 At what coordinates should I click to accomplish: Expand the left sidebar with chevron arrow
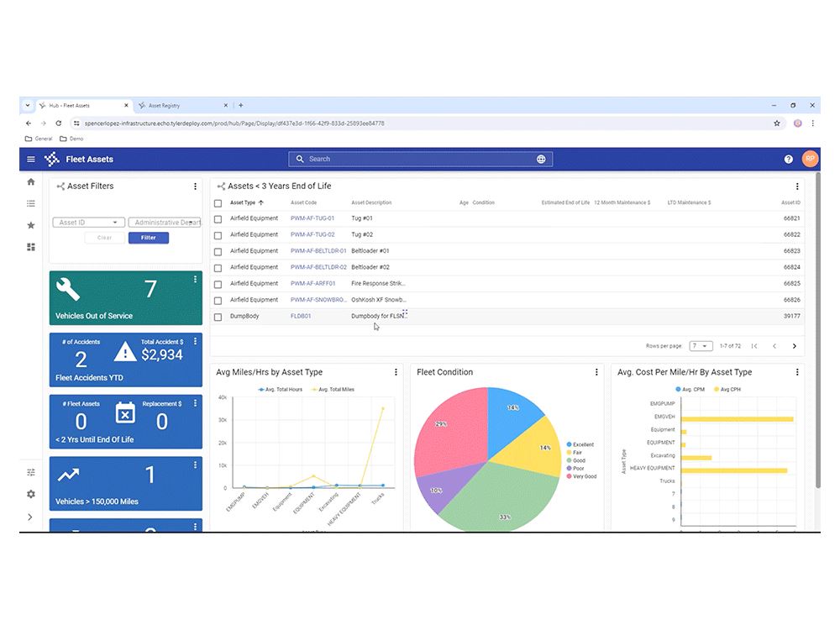point(31,517)
